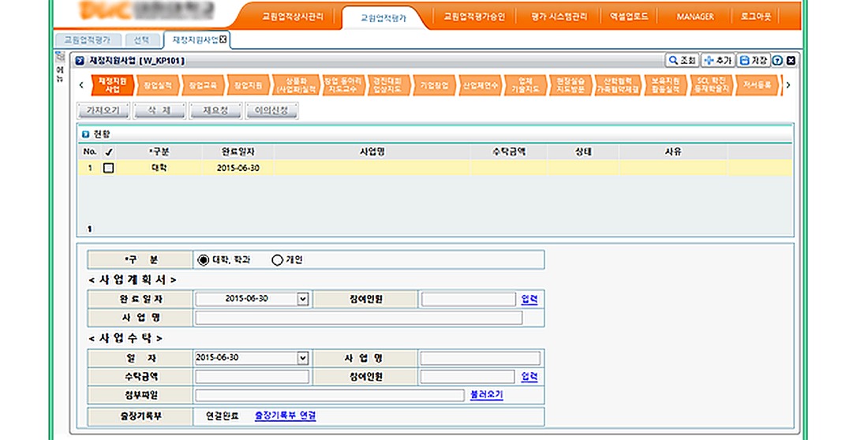Screen dimensions: 868x440
Task: Open the 교원업적상시관리 top menu
Action: pos(292,17)
